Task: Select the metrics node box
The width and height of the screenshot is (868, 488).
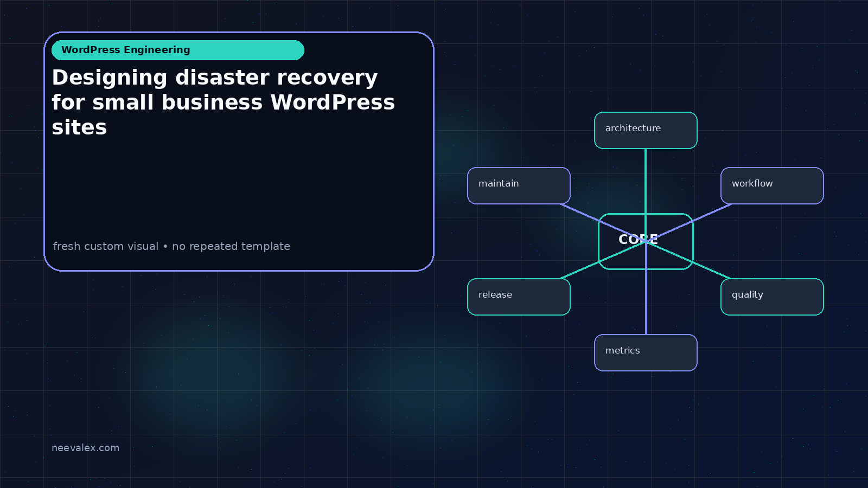Action: click(646, 352)
